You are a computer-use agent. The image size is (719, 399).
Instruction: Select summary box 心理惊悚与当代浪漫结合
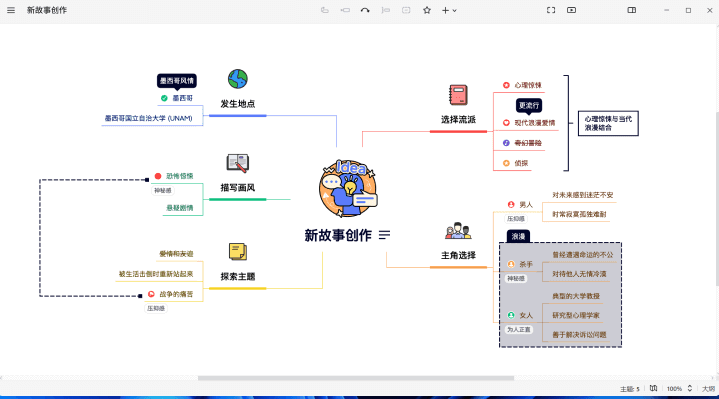tap(608, 123)
